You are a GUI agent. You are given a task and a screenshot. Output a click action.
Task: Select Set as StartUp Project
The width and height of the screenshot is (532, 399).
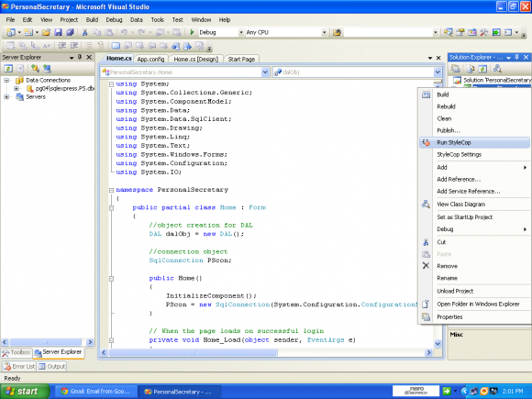tap(474, 217)
